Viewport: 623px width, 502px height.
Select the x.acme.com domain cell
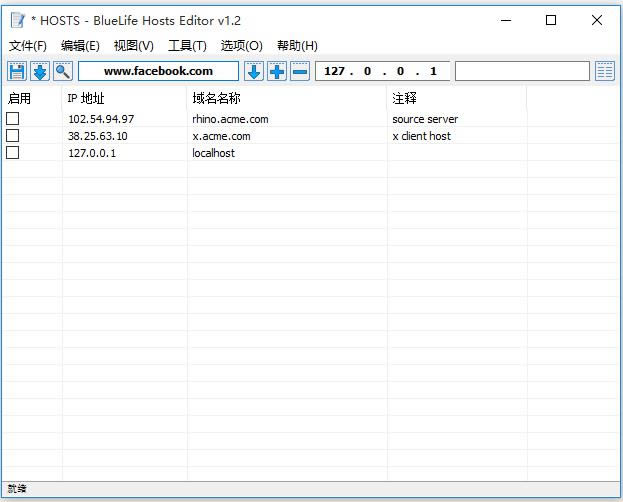tap(221, 136)
